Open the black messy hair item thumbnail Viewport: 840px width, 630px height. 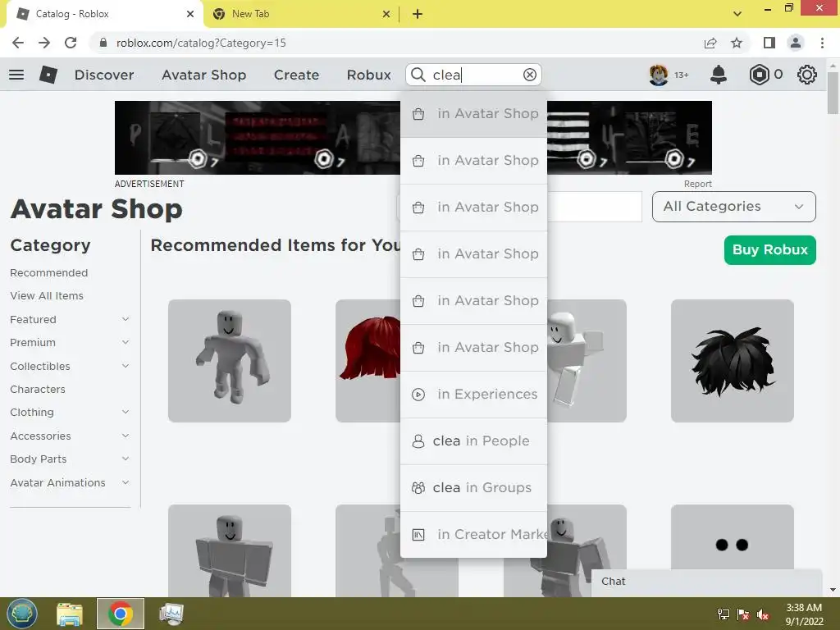coord(733,361)
